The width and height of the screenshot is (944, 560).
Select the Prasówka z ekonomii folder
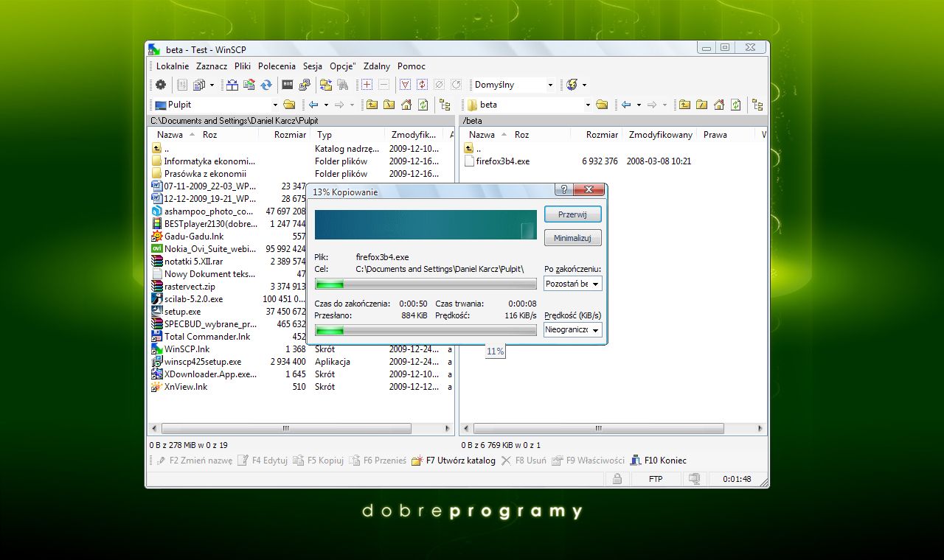click(x=205, y=174)
